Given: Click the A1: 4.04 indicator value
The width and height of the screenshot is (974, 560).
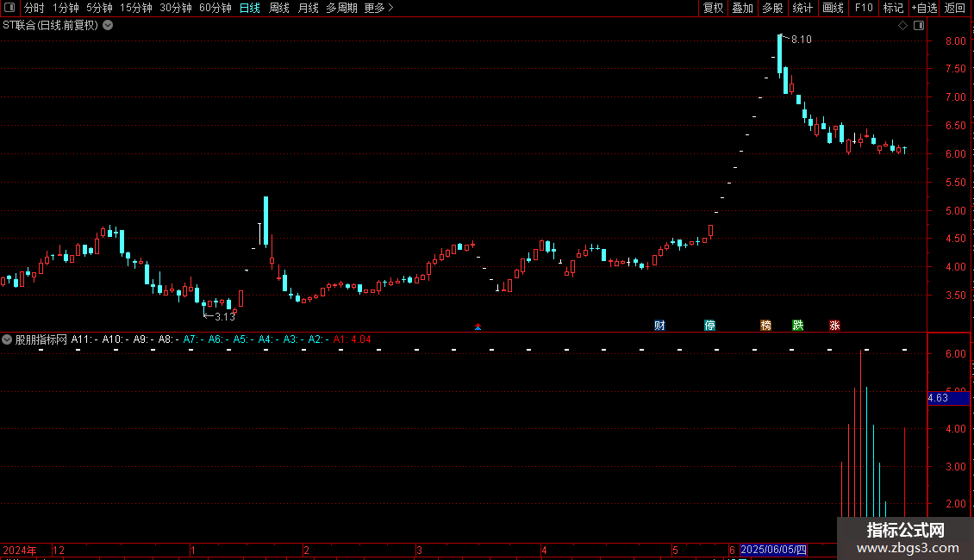Looking at the screenshot, I should coord(352,339).
